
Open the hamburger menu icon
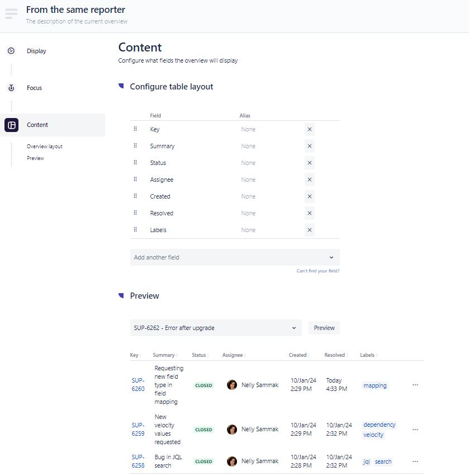[x=11, y=14]
